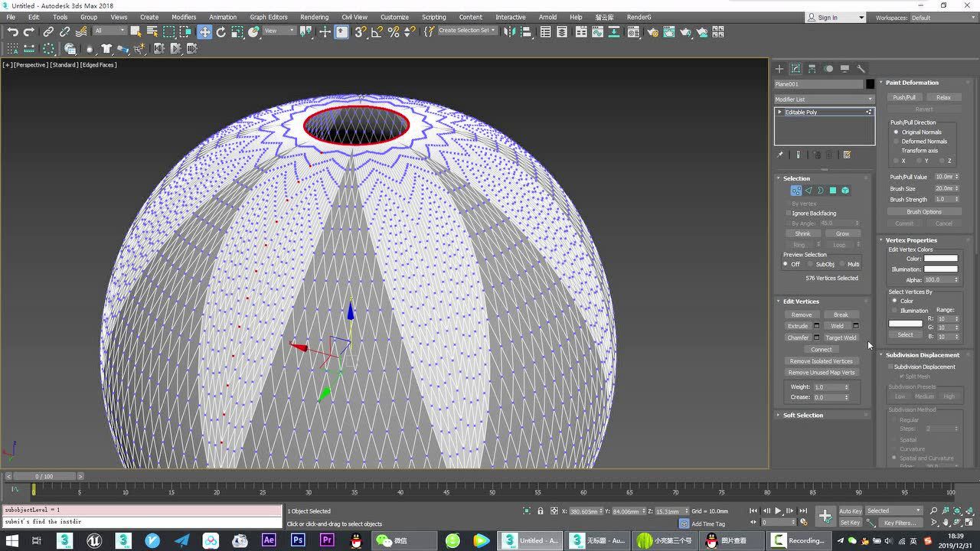The width and height of the screenshot is (980, 551).
Task: Click Bind to Space Warp icon
Action: click(80, 31)
